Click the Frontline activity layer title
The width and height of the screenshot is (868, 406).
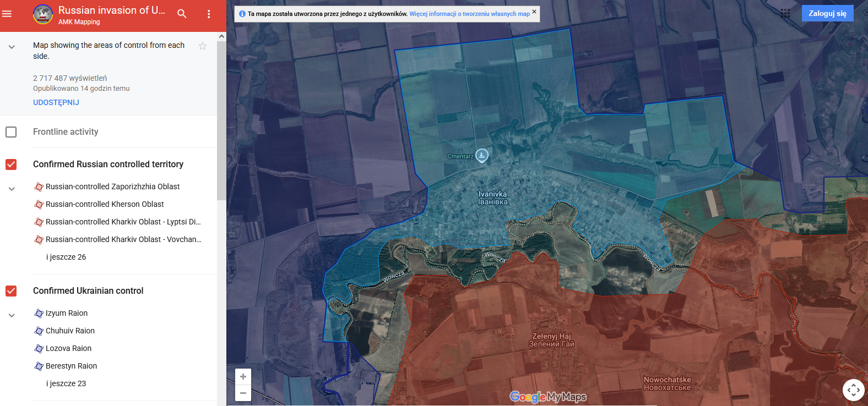(66, 131)
